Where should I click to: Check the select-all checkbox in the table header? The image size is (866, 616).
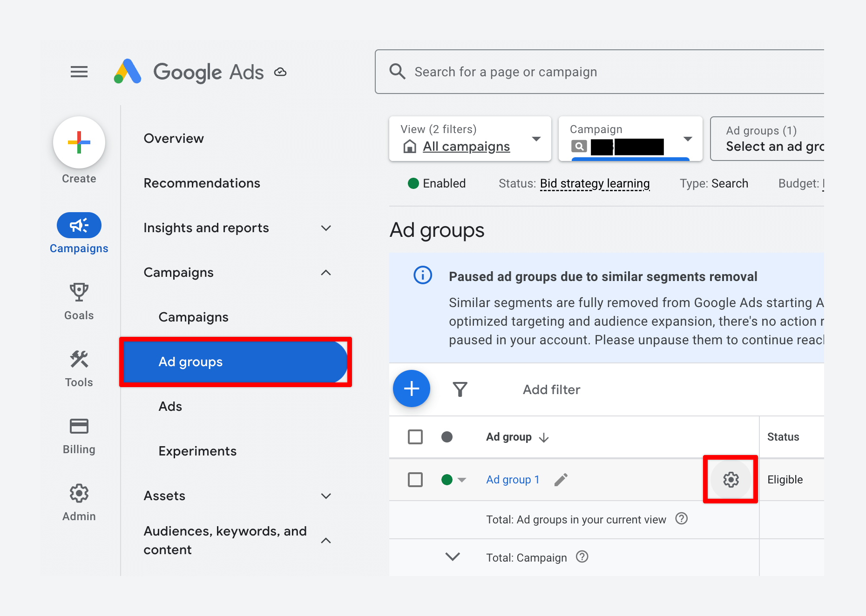pyautogui.click(x=415, y=437)
